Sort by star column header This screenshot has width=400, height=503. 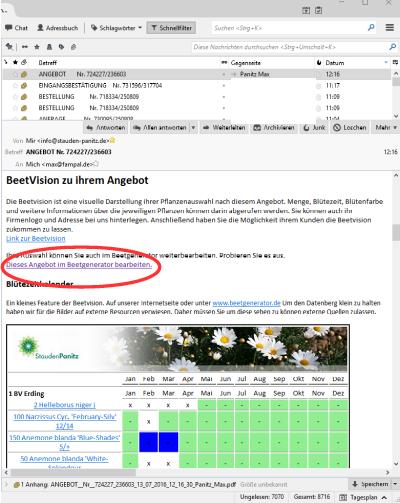[x=15, y=62]
